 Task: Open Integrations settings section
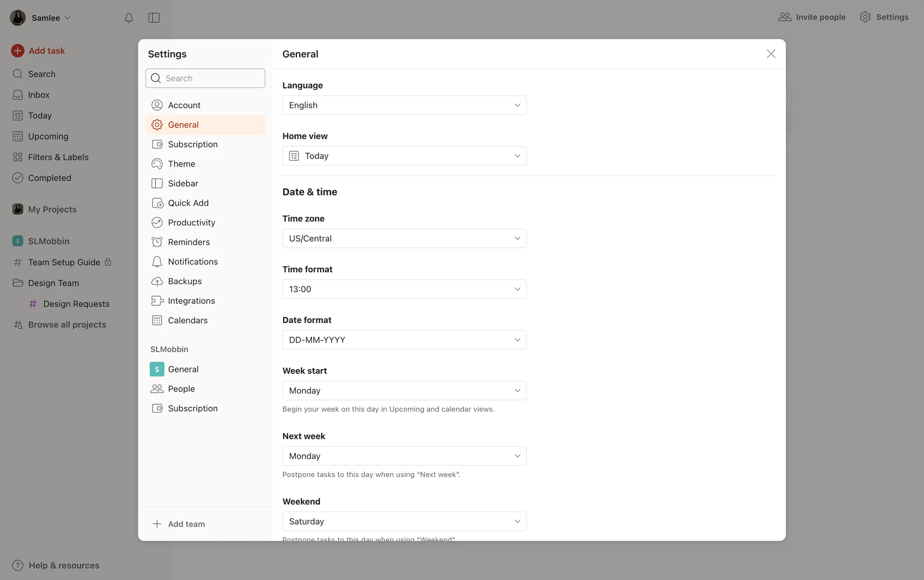[x=191, y=301]
